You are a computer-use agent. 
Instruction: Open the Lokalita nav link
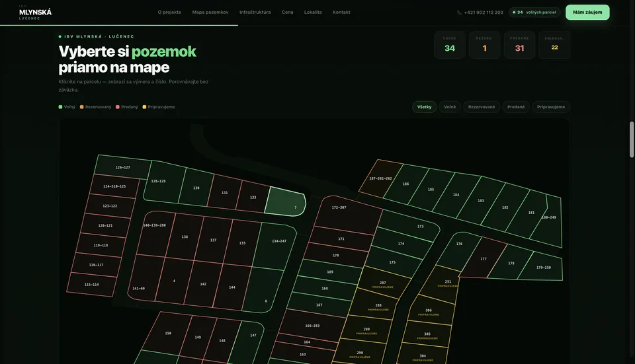pos(313,12)
